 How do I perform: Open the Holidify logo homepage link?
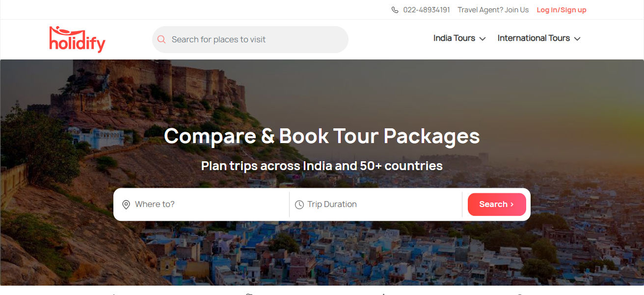(78, 39)
